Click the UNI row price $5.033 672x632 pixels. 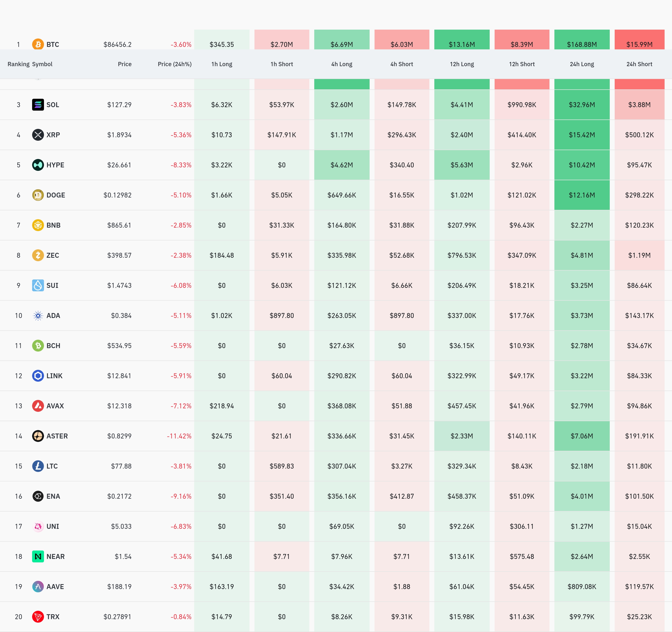pos(121,526)
